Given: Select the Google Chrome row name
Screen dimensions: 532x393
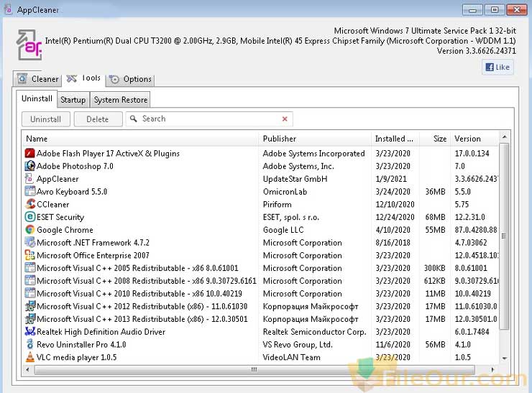Looking at the screenshot, I should tap(65, 230).
